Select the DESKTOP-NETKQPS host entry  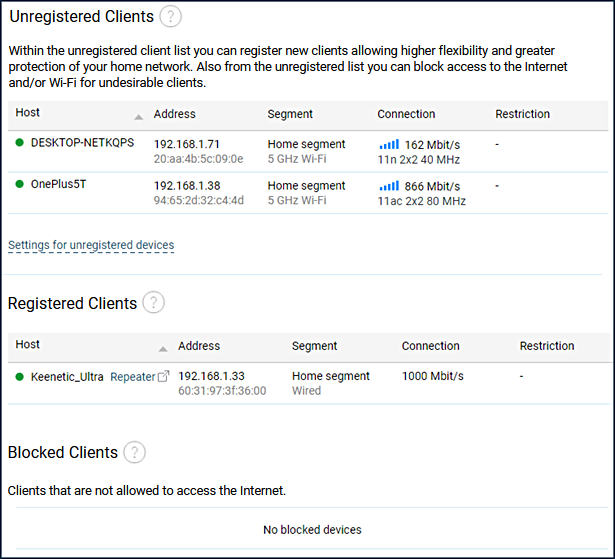82,142
